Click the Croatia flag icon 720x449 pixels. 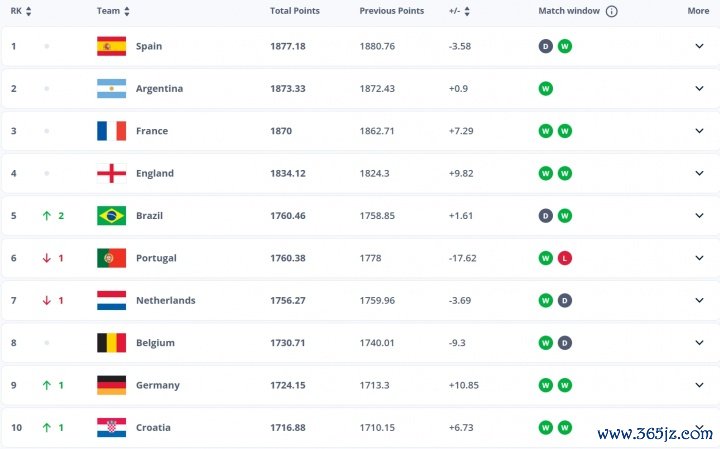click(111, 427)
